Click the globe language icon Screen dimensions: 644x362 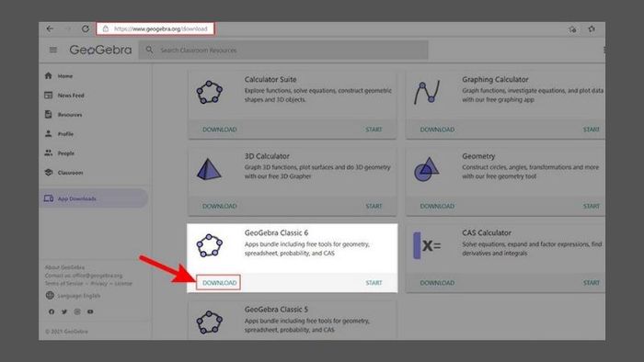(50, 295)
